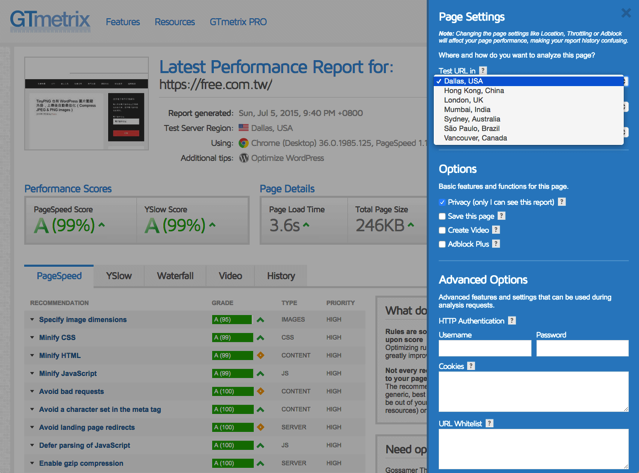This screenshot has height=473, width=639.
Task: Tick the Create Video checkbox
Action: 442,230
